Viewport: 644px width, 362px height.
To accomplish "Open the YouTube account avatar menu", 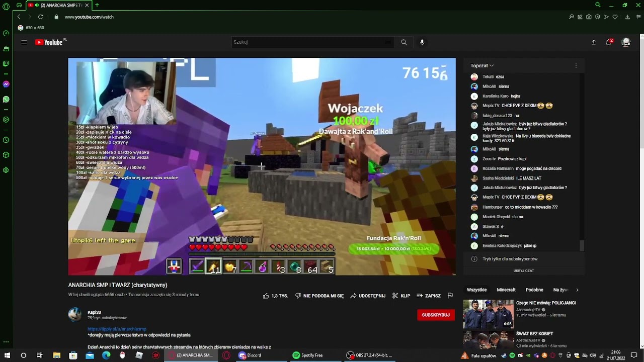I will click(626, 42).
